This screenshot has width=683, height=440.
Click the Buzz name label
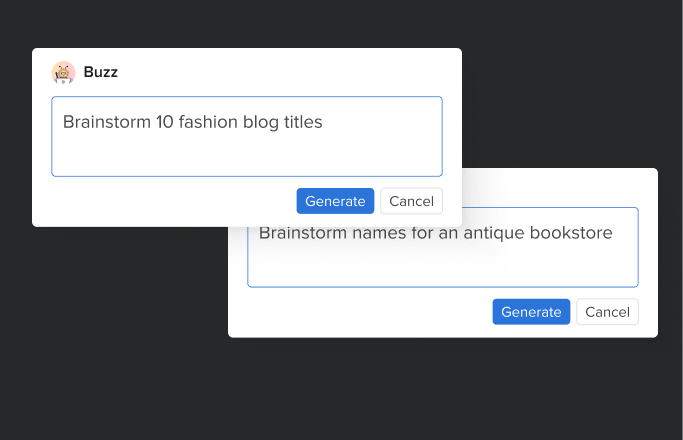101,72
